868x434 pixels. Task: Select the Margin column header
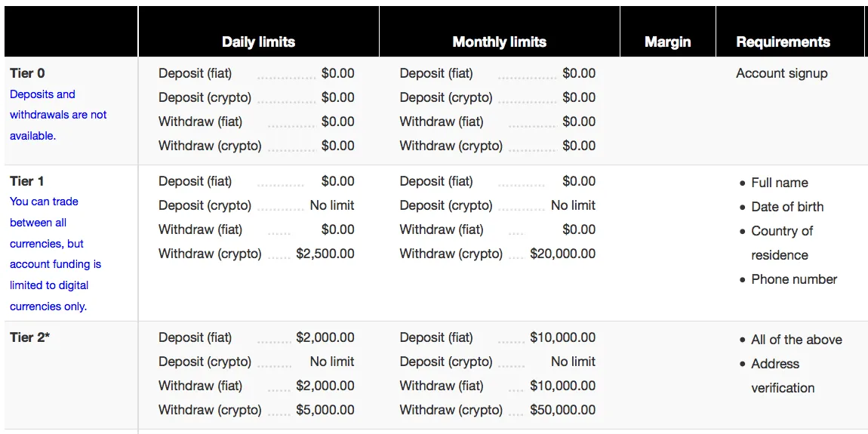pyautogui.click(x=668, y=42)
